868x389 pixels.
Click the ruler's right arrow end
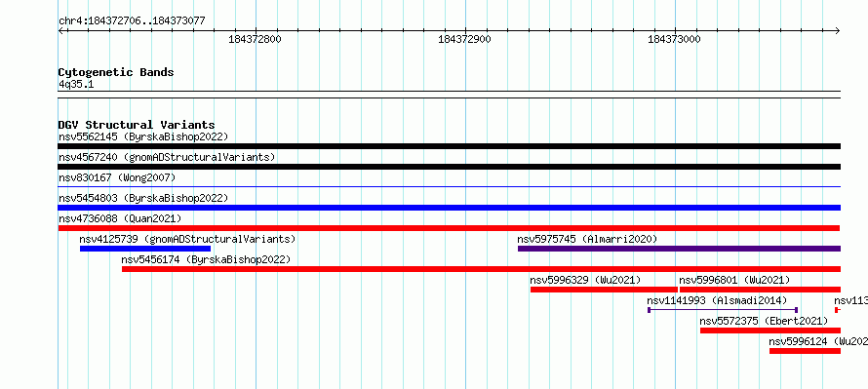coord(838,30)
